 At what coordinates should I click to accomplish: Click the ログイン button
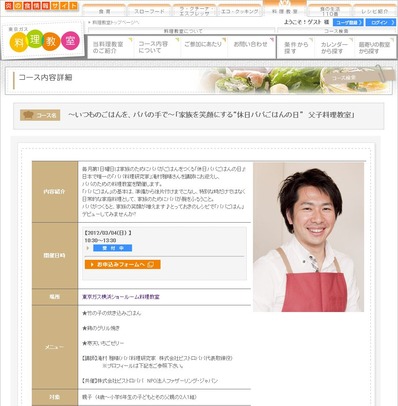coord(381,22)
